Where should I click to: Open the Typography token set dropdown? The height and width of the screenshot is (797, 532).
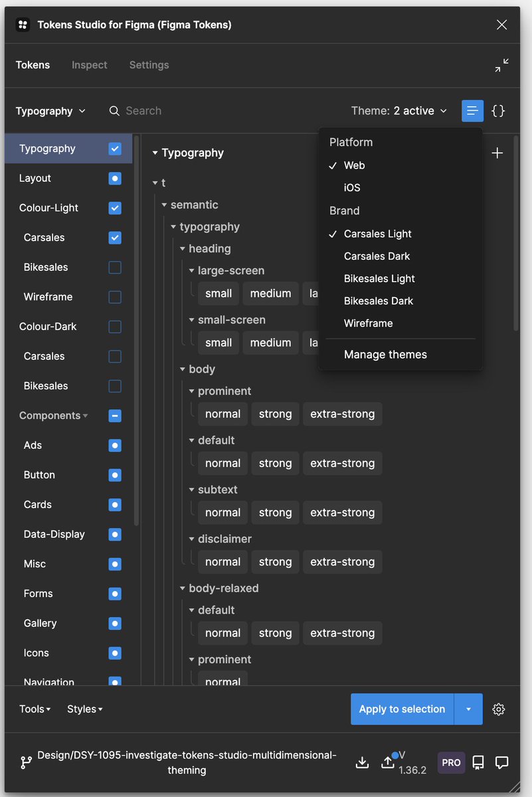[50, 111]
